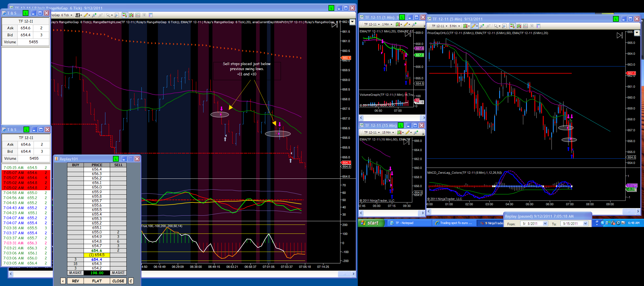Click the left MARKE button under the BUY column
This screenshot has height=286, width=644.
pyautogui.click(x=75, y=273)
